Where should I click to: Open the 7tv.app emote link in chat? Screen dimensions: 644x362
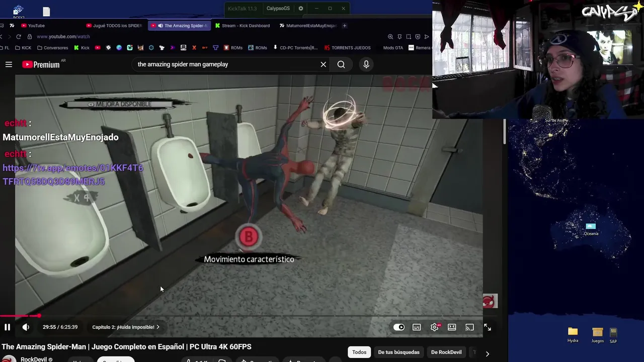pyautogui.click(x=73, y=174)
